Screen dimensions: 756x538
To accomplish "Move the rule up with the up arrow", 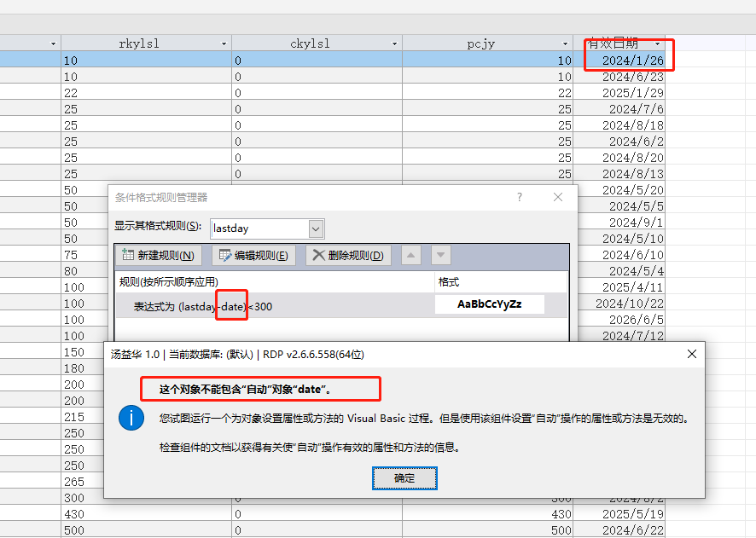I will coord(410,255).
